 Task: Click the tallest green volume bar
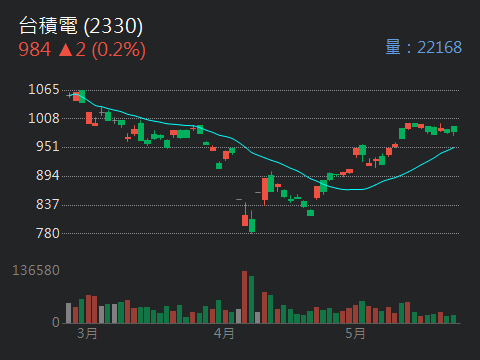click(251, 300)
